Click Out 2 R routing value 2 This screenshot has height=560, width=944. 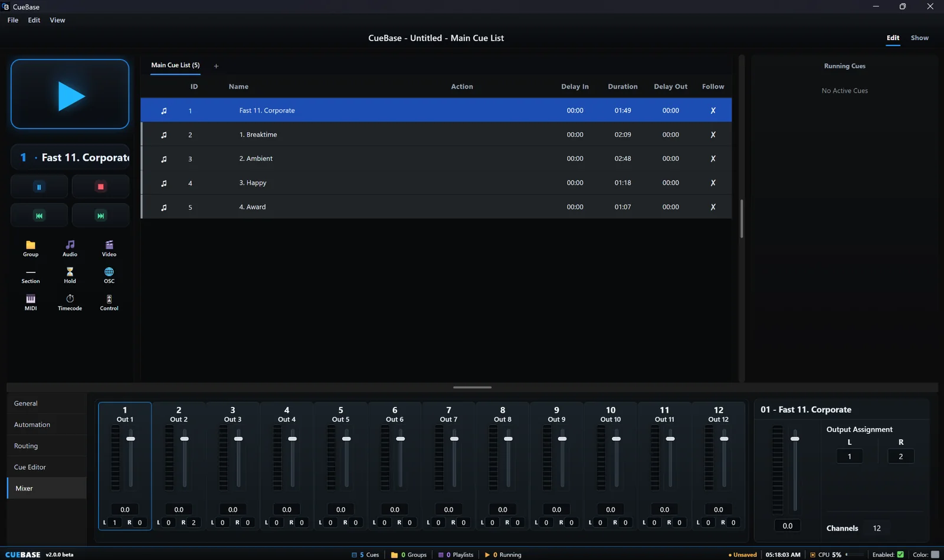(x=194, y=522)
